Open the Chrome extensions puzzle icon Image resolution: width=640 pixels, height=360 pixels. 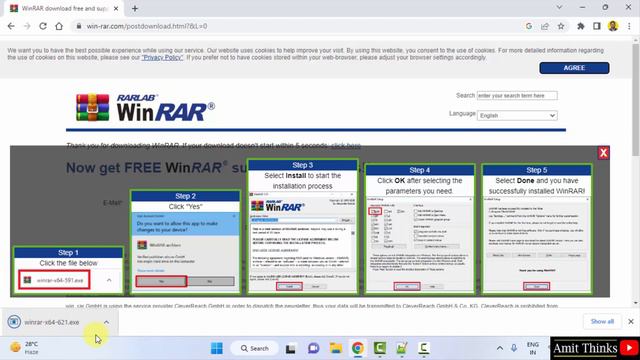pos(580,26)
